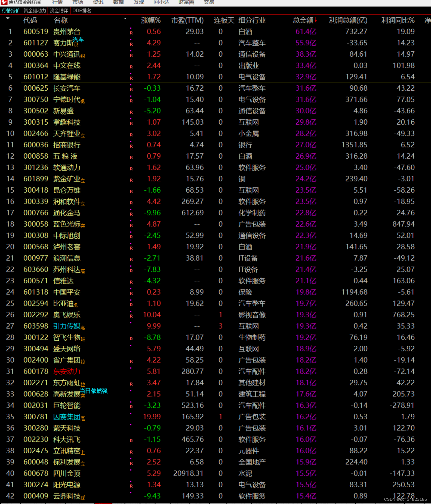Open the 资讯 menu

click(98, 2)
